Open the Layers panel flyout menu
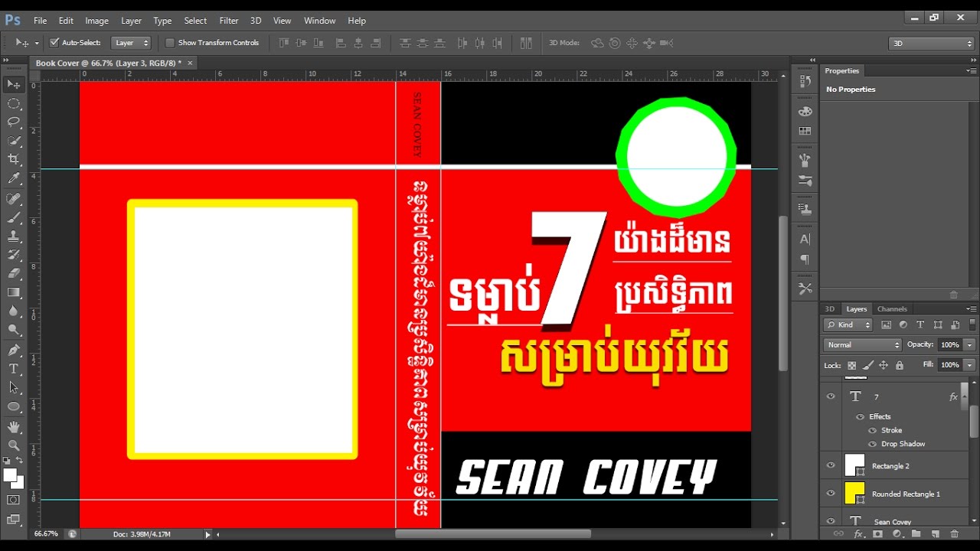The height and width of the screenshot is (551, 980). (971, 308)
